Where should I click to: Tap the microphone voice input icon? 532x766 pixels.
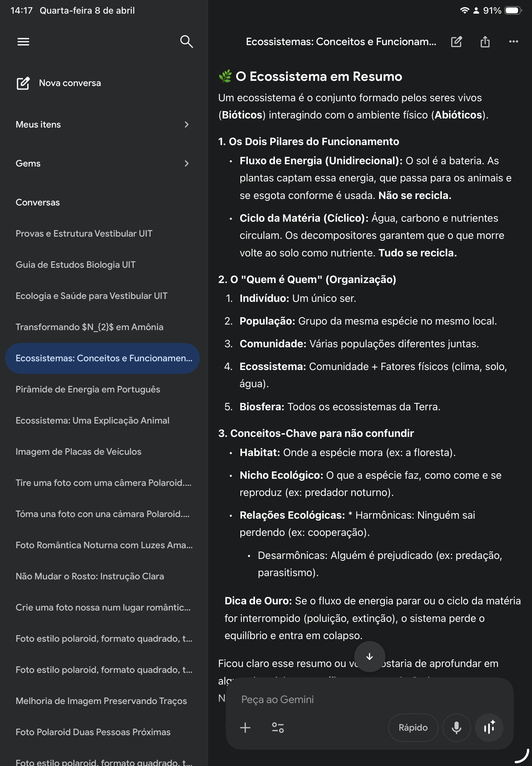tap(456, 727)
